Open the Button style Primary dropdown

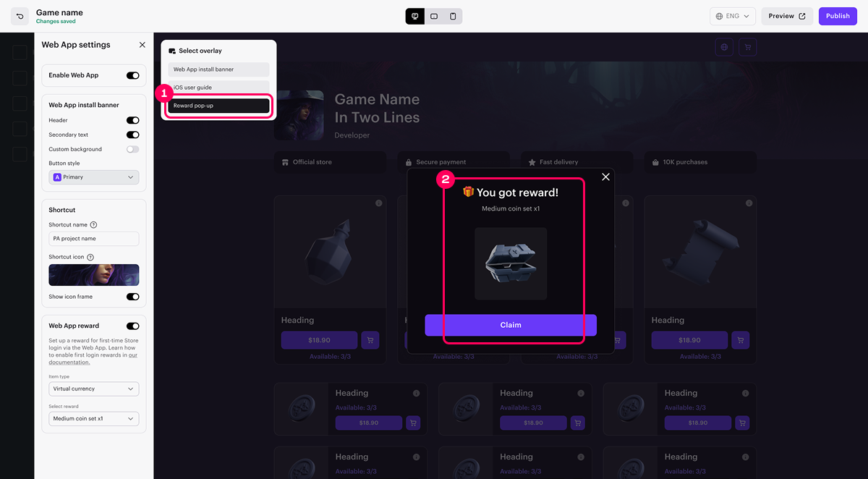point(94,177)
